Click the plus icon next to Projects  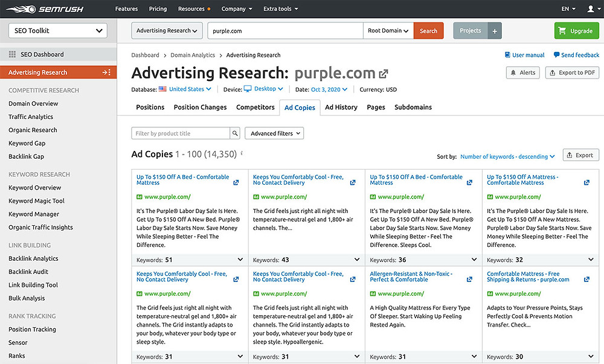pyautogui.click(x=495, y=31)
